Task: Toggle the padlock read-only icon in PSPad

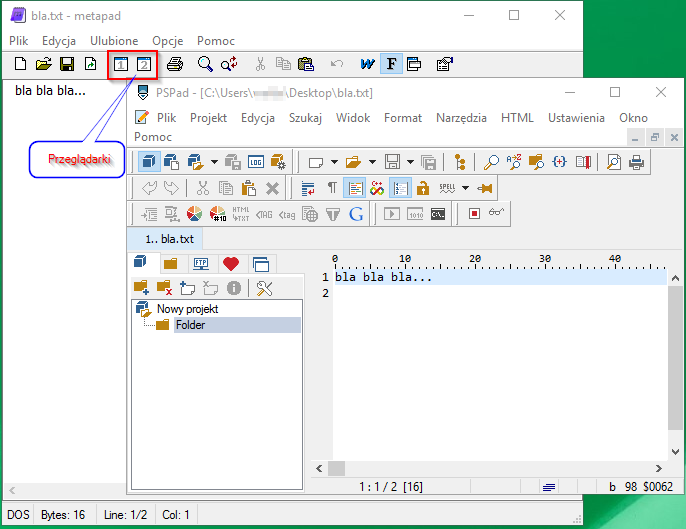Action: [423, 188]
